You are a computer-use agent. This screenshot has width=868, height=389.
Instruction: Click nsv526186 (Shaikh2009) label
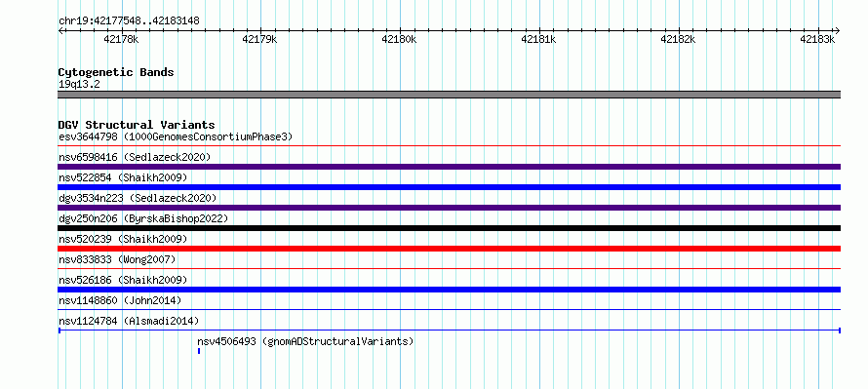[123, 280]
